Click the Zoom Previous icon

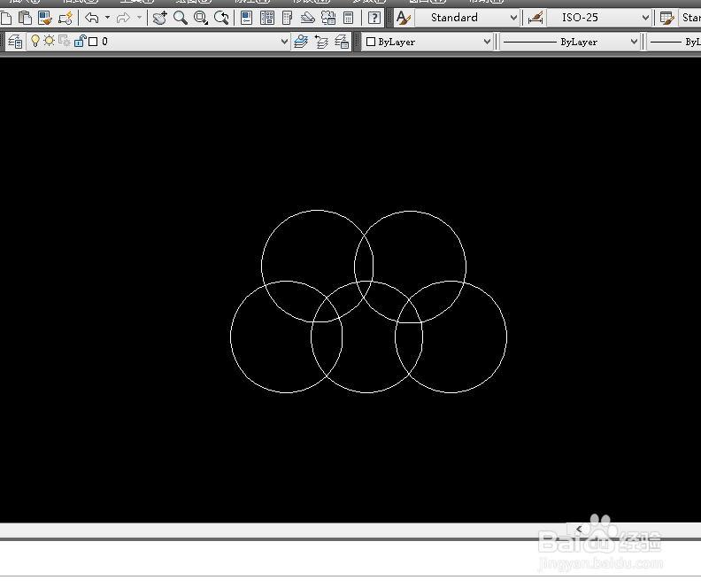(221, 18)
